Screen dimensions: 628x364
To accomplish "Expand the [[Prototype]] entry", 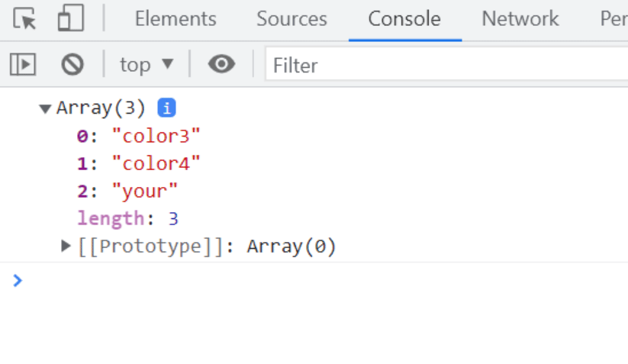I will coord(66,246).
